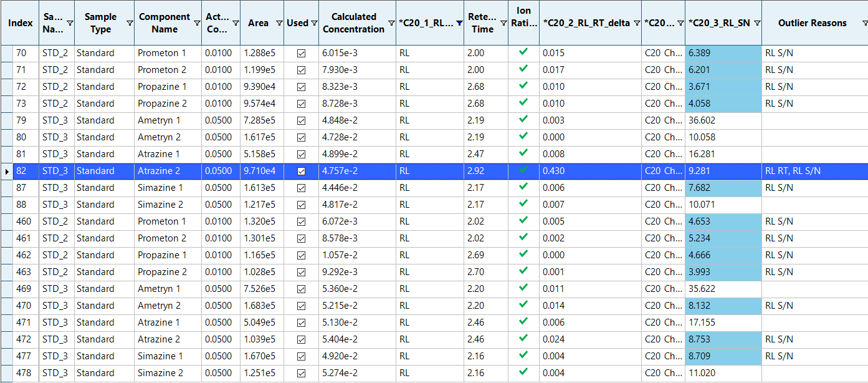Toggle the Used checkbox for index 463
The height and width of the screenshot is (383, 868).
point(302,272)
